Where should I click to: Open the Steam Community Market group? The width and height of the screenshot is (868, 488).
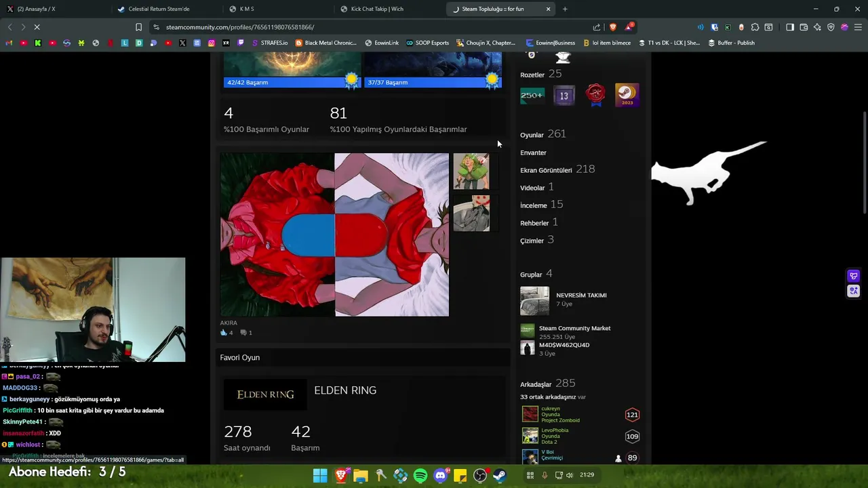574,328
